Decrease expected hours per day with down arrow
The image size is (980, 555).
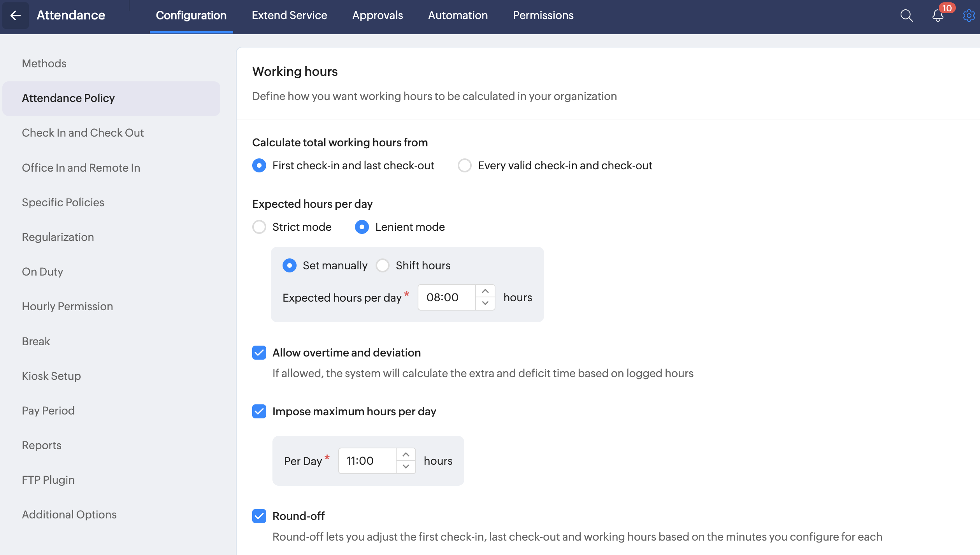point(485,303)
